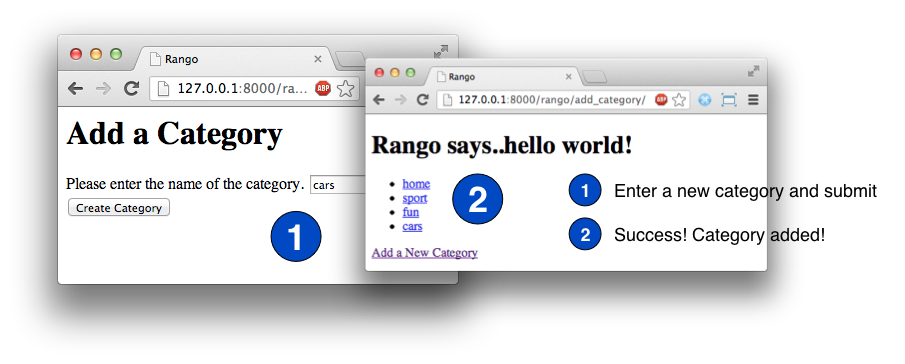Click the blue globe extension icon
This screenshot has width=905, height=364.
point(705,100)
